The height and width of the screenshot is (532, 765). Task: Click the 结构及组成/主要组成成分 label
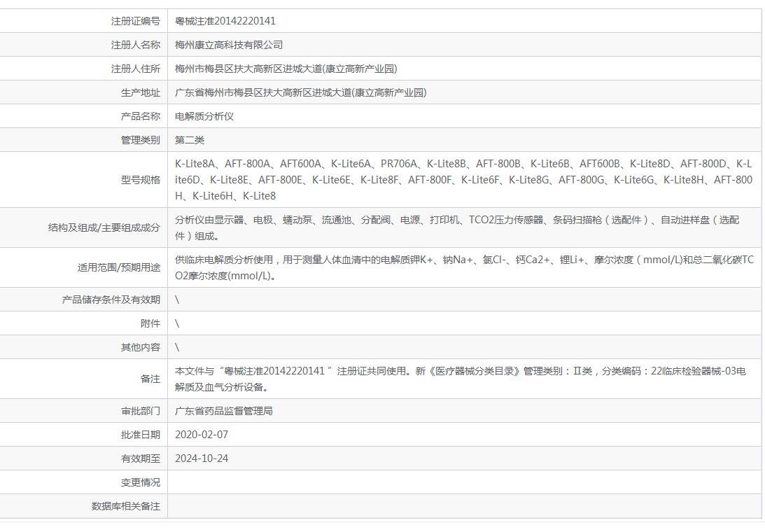104,227
